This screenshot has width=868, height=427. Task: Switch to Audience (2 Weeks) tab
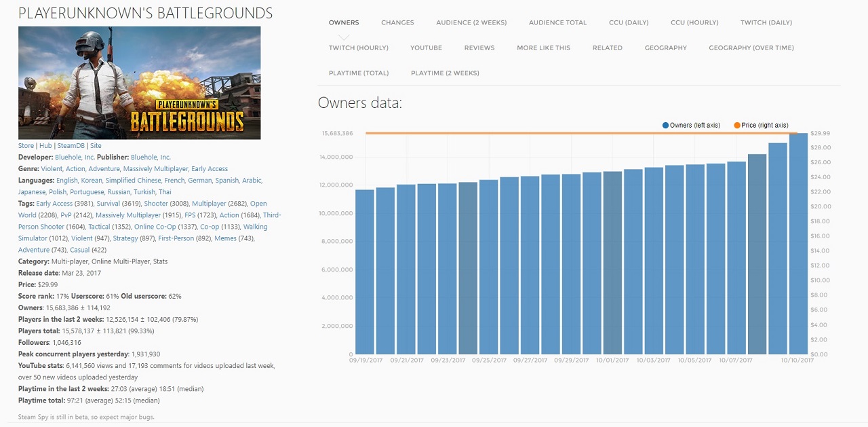[471, 22]
